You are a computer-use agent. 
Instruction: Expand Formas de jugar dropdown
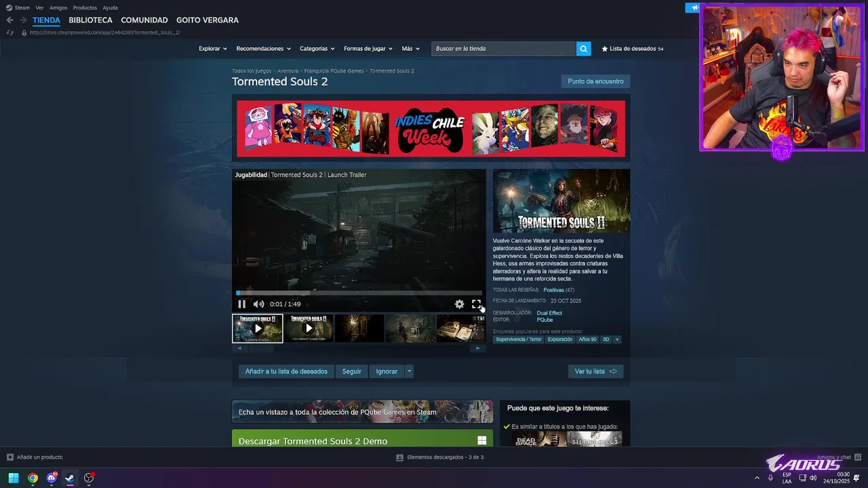(368, 49)
